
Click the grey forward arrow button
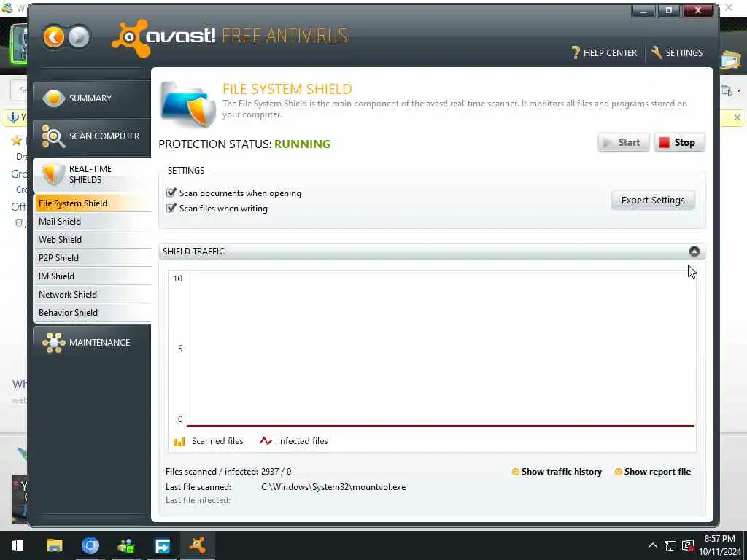[79, 37]
